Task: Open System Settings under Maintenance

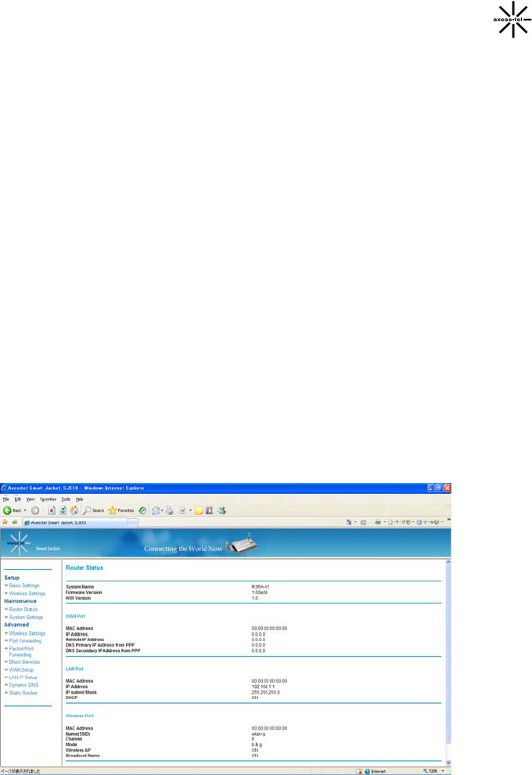Action: 26,618
